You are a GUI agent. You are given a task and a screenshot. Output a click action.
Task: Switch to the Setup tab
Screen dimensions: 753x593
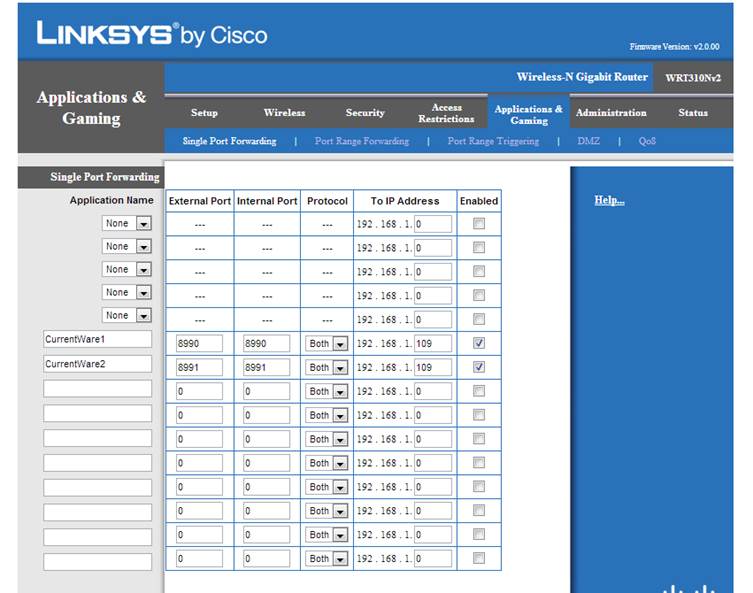click(204, 113)
